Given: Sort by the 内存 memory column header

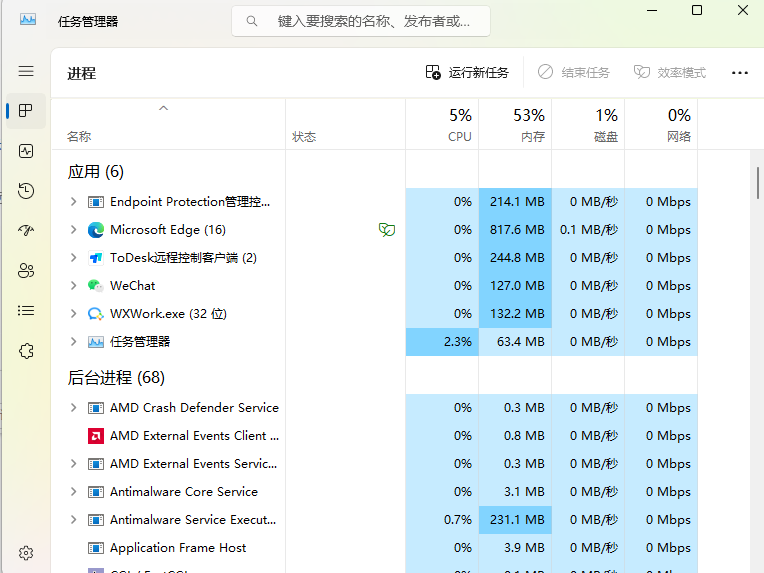Looking at the screenshot, I should [x=515, y=124].
